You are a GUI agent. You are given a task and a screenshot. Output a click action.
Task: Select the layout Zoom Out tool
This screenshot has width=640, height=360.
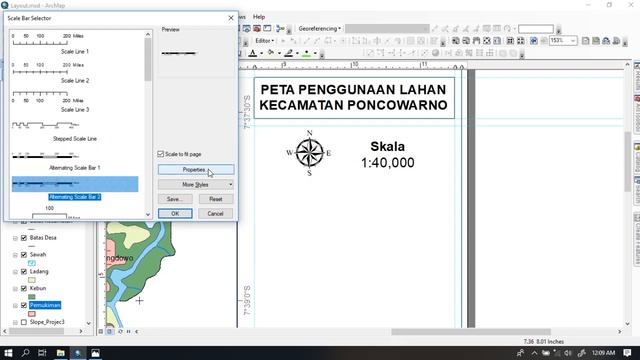pyautogui.click(x=466, y=41)
